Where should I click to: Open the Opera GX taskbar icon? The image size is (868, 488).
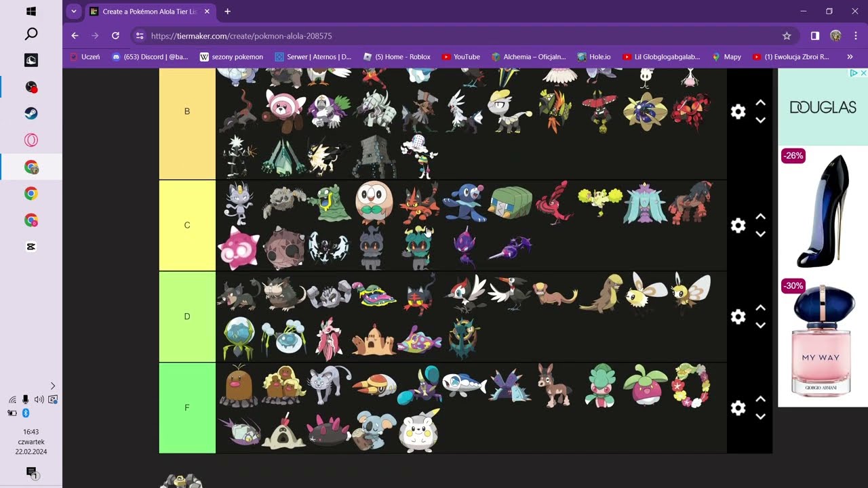point(31,140)
